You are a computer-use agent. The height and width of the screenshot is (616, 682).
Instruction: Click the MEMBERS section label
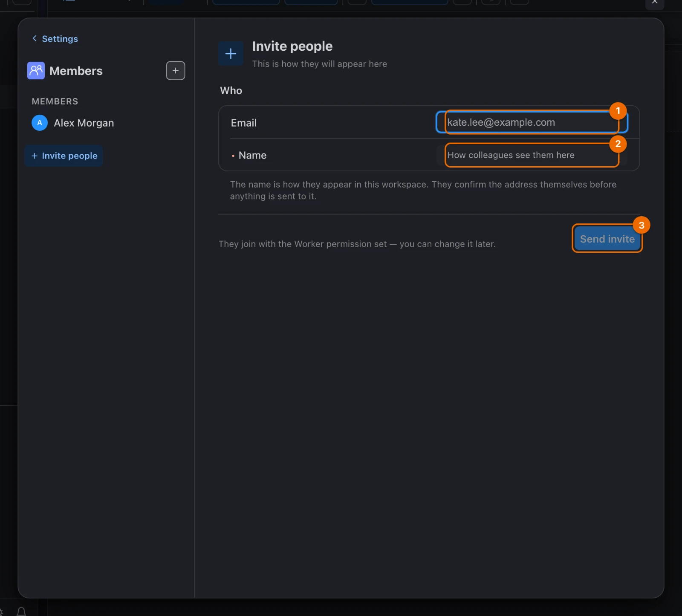coord(55,101)
